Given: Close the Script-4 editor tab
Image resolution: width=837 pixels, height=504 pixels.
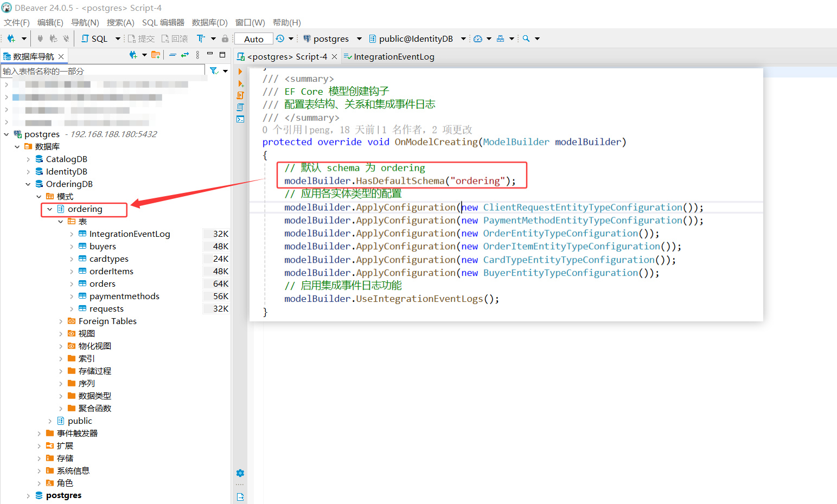Looking at the screenshot, I should pos(335,56).
